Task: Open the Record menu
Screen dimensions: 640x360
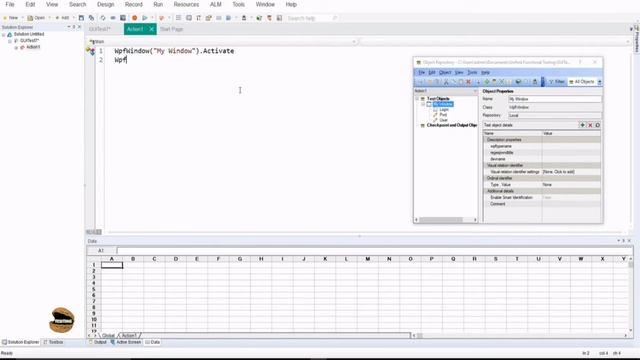Action: pyautogui.click(x=133, y=4)
